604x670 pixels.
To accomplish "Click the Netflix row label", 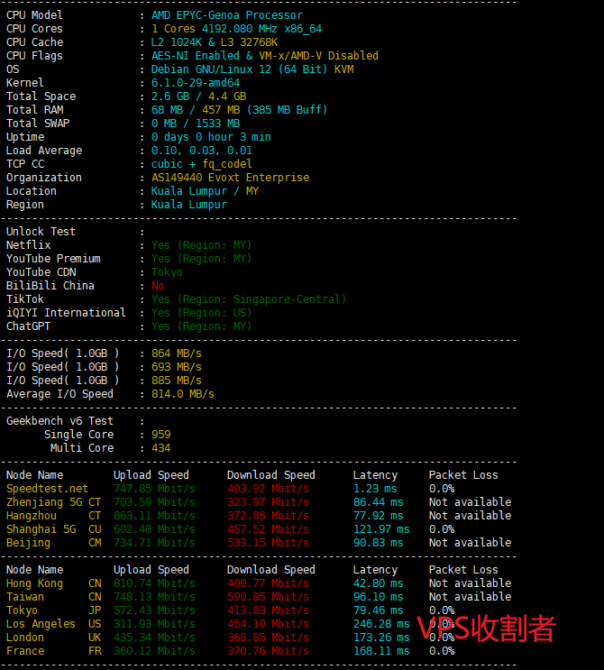I will [x=28, y=245].
